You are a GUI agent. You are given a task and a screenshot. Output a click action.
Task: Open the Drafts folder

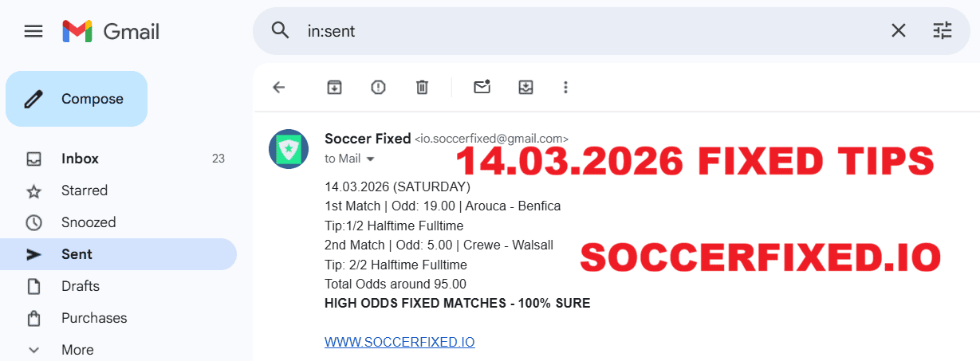point(81,286)
